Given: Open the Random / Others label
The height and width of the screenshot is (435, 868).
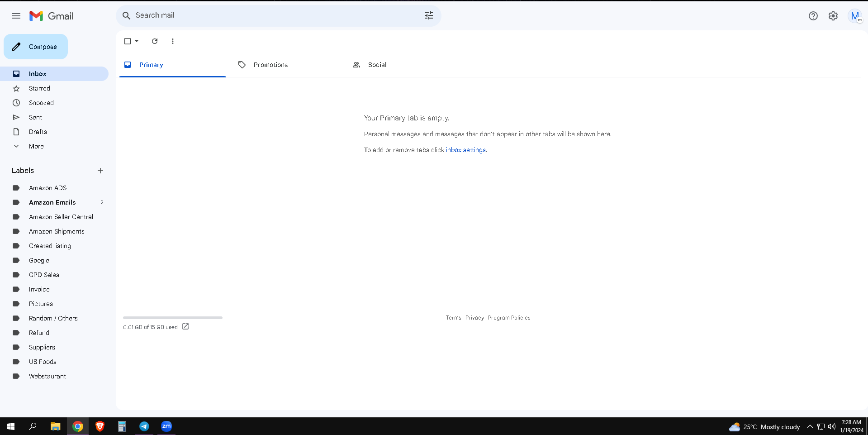Looking at the screenshot, I should click(54, 318).
